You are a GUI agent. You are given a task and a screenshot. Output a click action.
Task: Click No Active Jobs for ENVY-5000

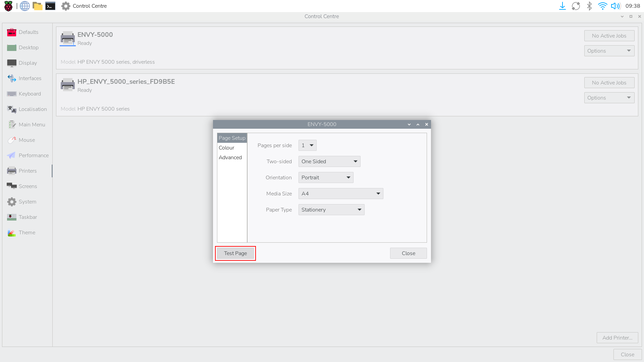pos(609,36)
